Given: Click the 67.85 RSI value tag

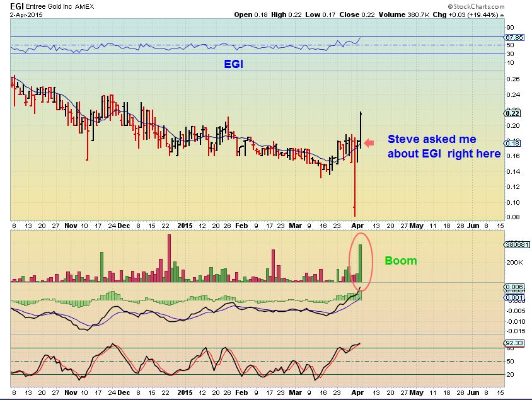Looking at the screenshot, I should tap(514, 38).
